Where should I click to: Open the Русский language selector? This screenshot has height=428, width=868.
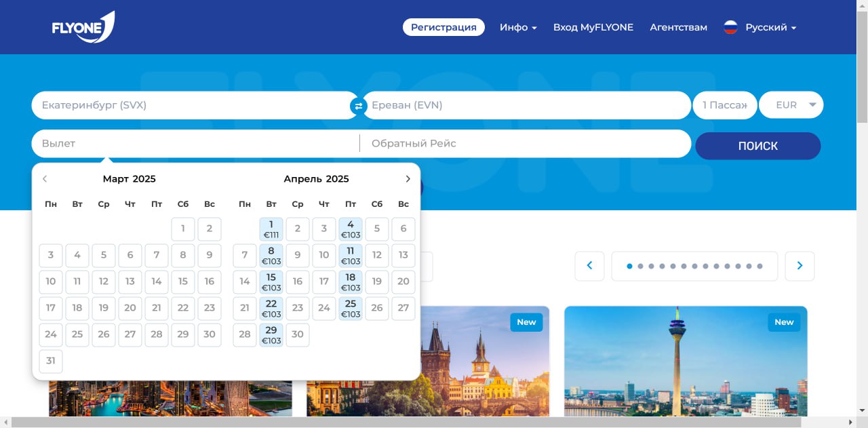[770, 27]
